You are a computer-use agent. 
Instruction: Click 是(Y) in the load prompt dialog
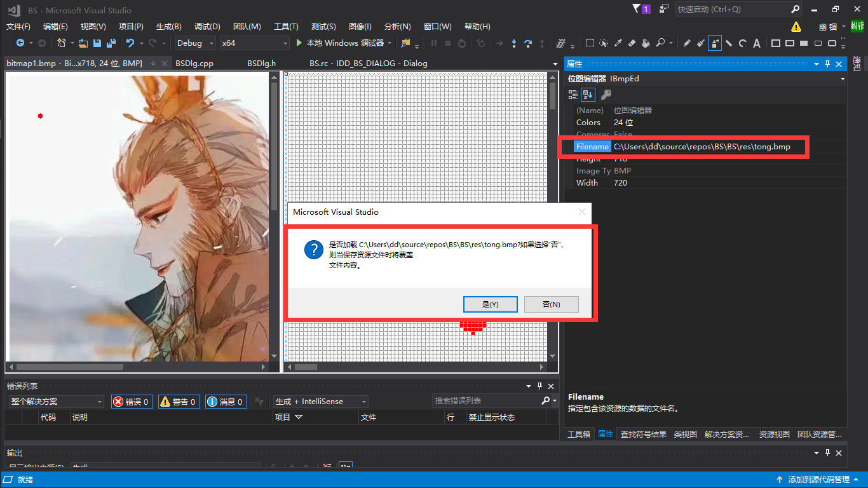click(x=490, y=304)
